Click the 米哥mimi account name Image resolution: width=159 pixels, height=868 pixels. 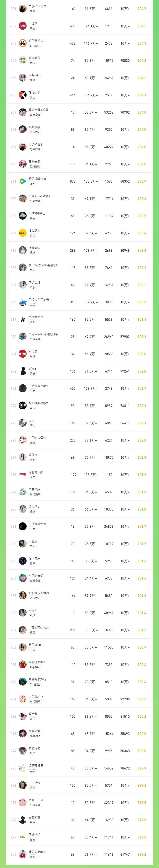[35, 75]
